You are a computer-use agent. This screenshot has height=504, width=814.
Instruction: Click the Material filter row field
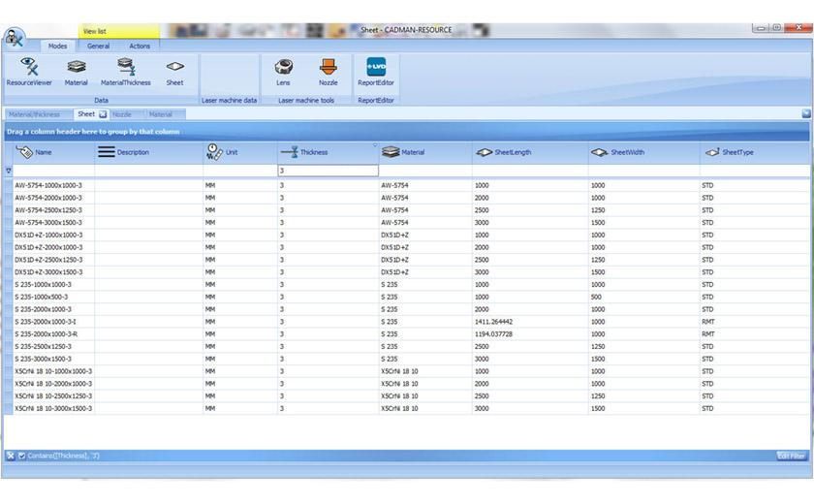[x=425, y=171]
